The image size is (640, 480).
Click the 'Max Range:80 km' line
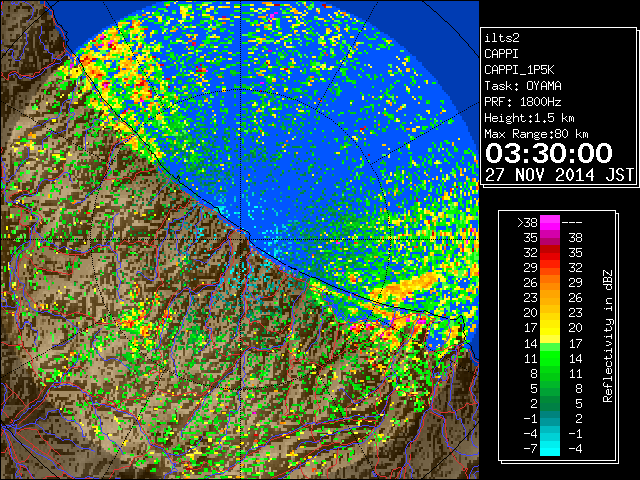pos(536,134)
